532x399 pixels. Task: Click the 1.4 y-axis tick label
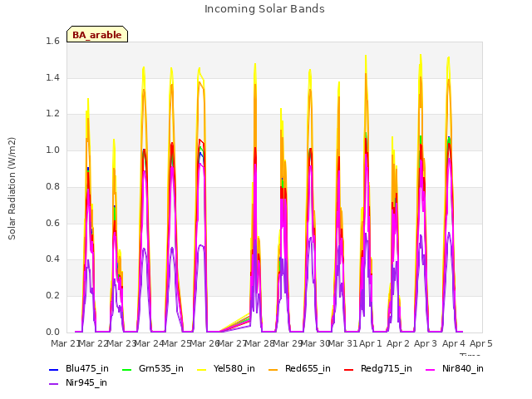point(52,78)
